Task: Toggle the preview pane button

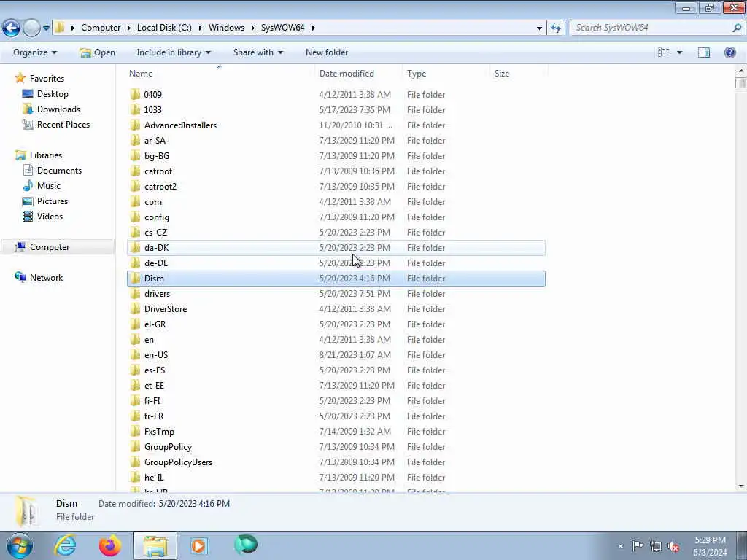Action: tap(704, 52)
